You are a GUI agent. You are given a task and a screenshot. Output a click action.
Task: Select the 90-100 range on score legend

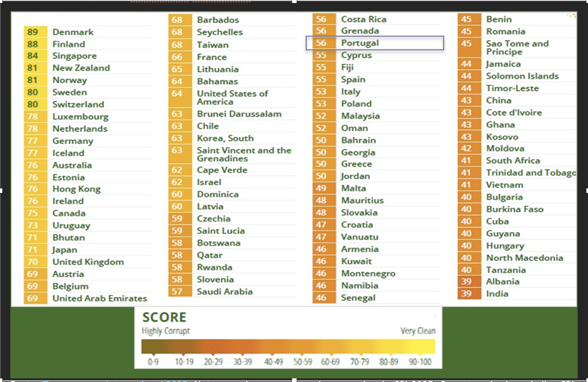(x=420, y=362)
